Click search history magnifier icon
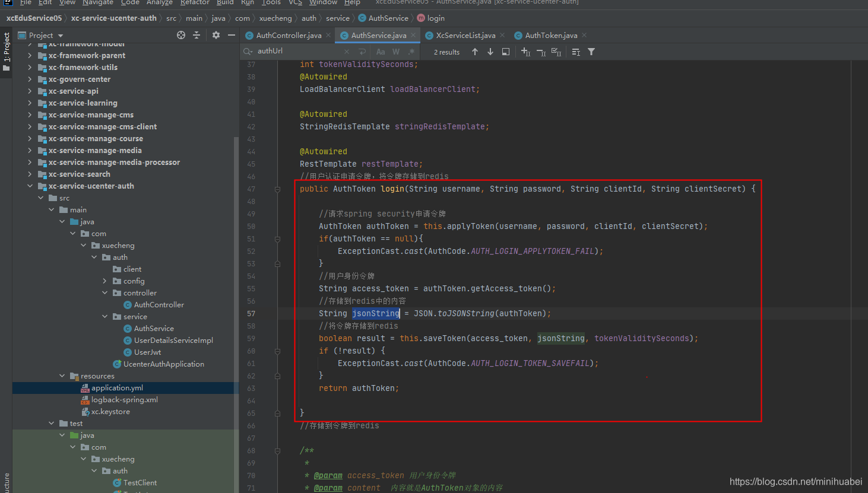 click(x=248, y=52)
